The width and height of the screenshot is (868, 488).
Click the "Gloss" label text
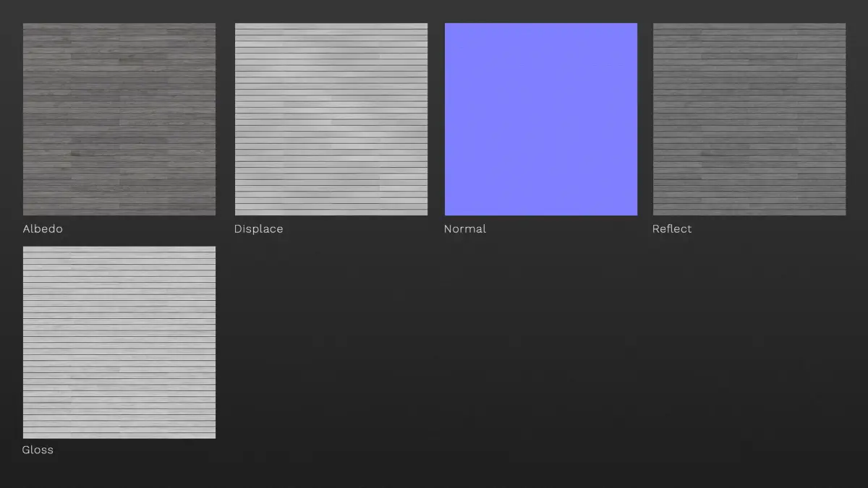click(x=38, y=450)
